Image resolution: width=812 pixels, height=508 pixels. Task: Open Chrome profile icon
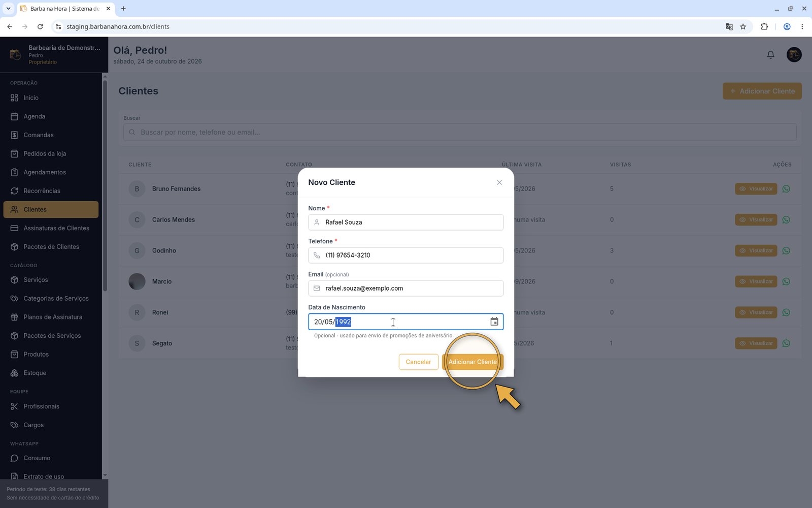[x=787, y=26]
